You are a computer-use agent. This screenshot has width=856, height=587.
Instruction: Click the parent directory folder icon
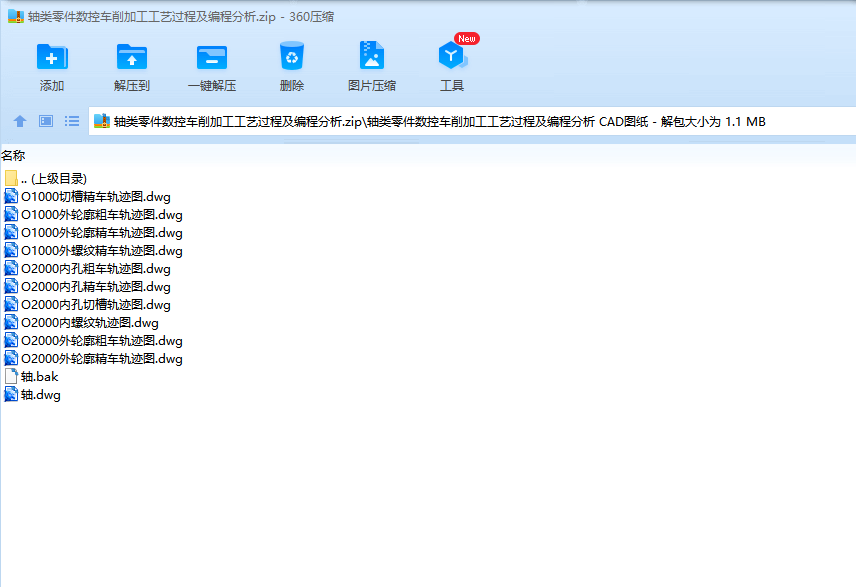(11, 179)
